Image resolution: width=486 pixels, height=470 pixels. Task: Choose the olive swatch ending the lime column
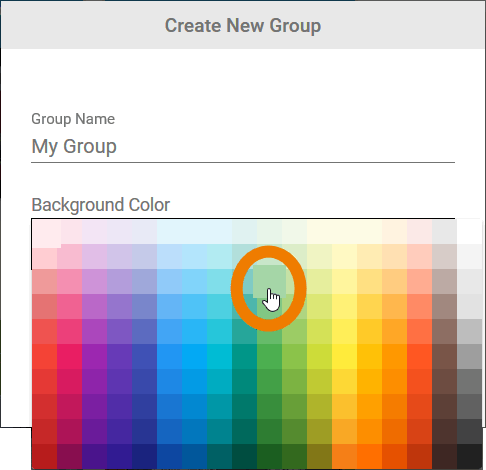pos(319,456)
